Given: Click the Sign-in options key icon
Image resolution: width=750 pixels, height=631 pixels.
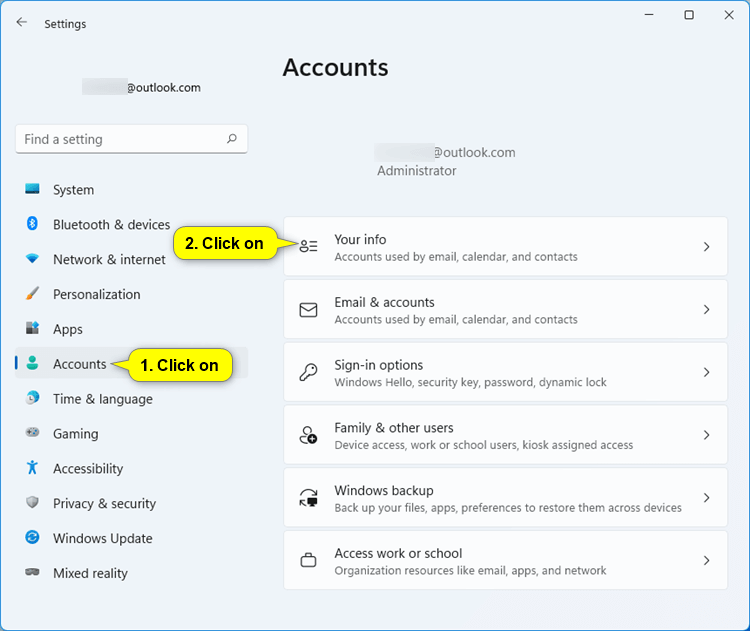Looking at the screenshot, I should click(309, 372).
